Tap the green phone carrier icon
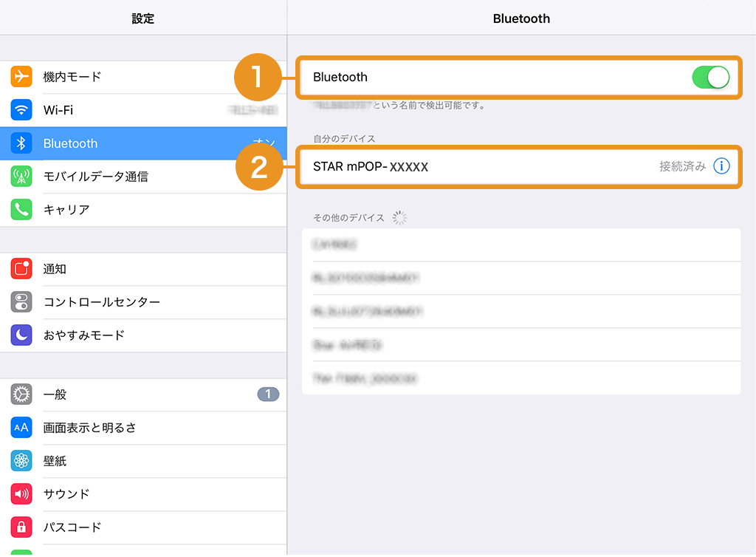Viewport: 756px width, 557px height. [x=21, y=210]
